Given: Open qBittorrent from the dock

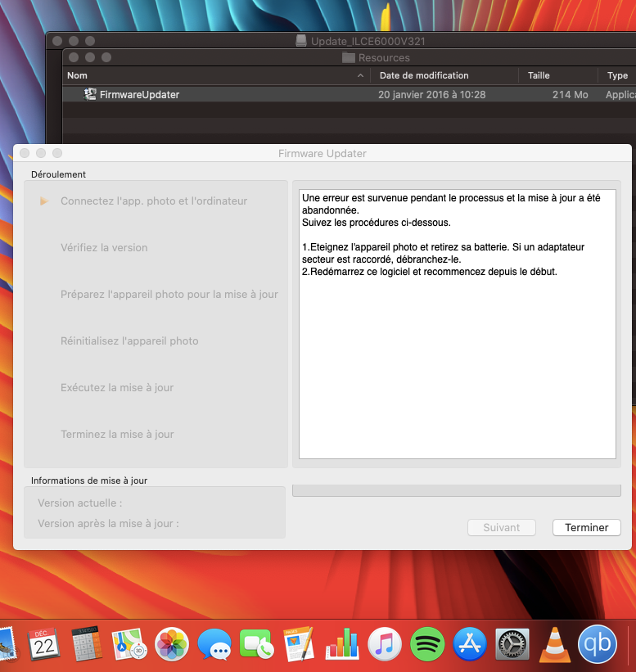Looking at the screenshot, I should tap(598, 643).
